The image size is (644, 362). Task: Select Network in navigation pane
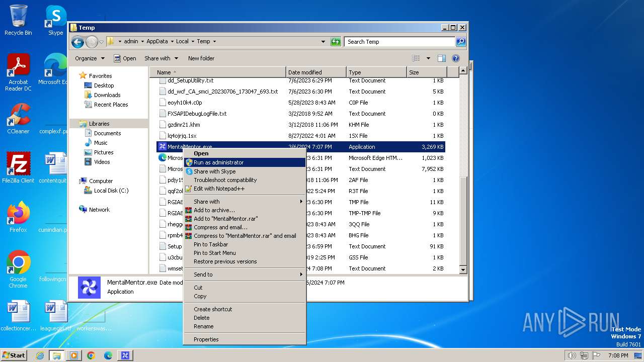pyautogui.click(x=99, y=210)
